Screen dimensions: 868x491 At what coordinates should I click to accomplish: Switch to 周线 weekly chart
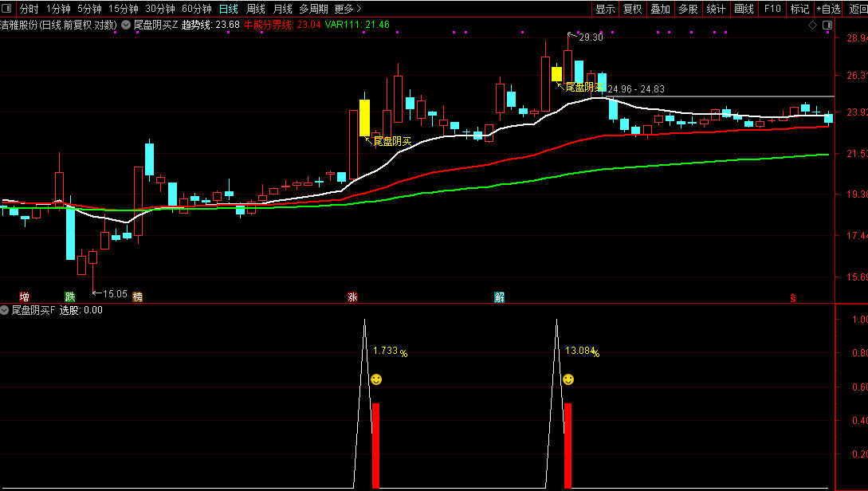(256, 9)
